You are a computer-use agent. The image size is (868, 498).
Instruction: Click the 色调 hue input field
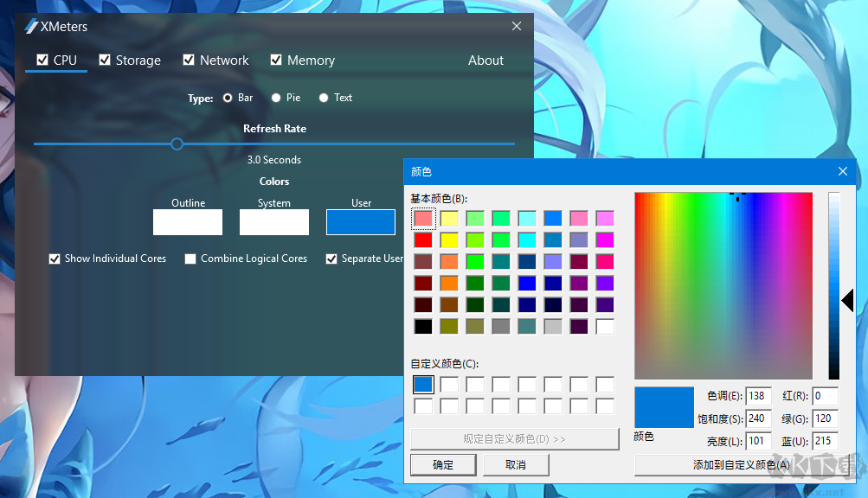tap(758, 396)
